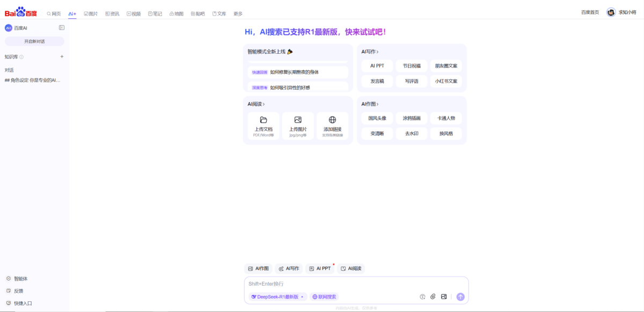Click the 变清晰 button
The width and height of the screenshot is (644, 312).
click(377, 133)
